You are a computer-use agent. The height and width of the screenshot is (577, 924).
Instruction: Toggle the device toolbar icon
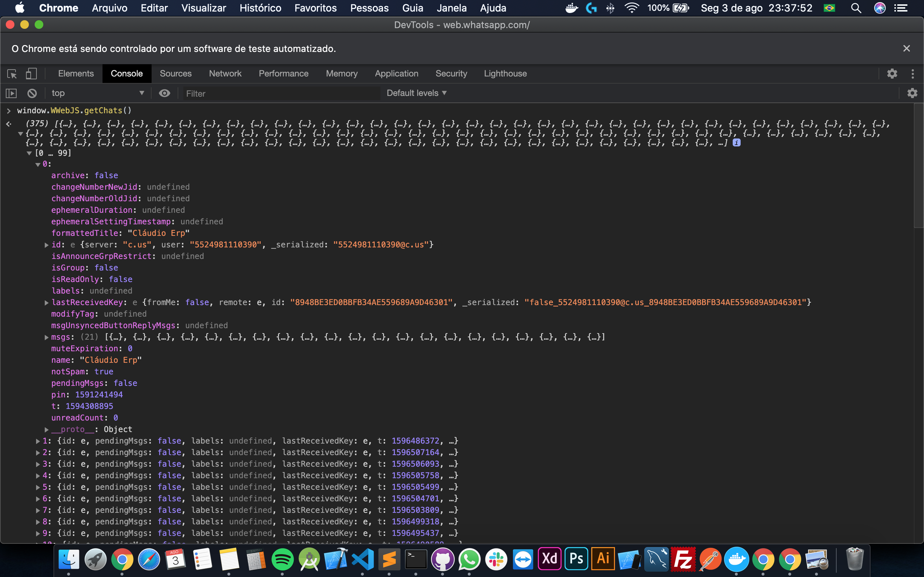31,74
